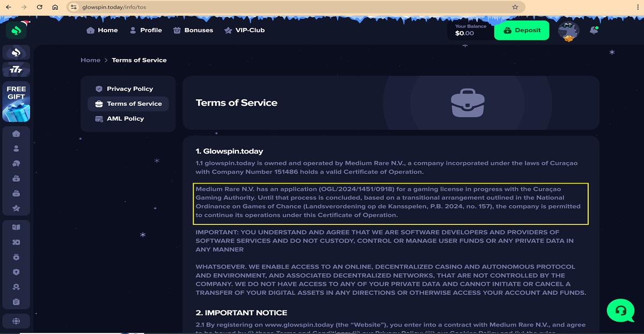This screenshot has height=334, width=644.
Task: Bookmark page with the star icon
Action: click(515, 8)
